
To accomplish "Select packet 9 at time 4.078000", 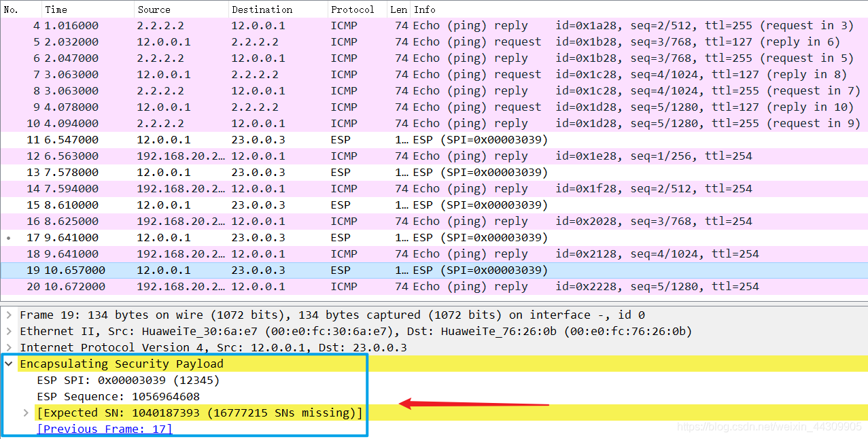I will [x=434, y=107].
